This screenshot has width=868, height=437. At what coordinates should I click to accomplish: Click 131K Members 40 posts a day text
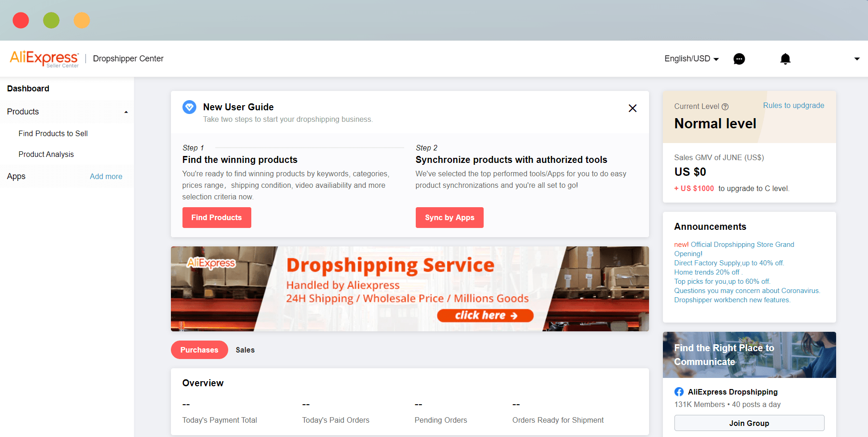tap(728, 404)
